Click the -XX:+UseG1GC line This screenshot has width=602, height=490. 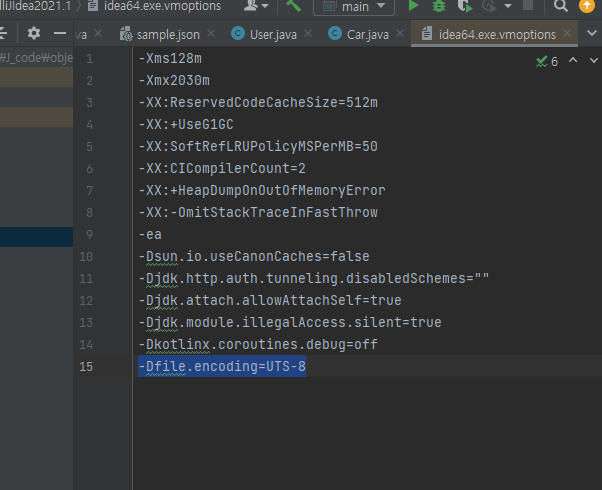click(x=186, y=124)
